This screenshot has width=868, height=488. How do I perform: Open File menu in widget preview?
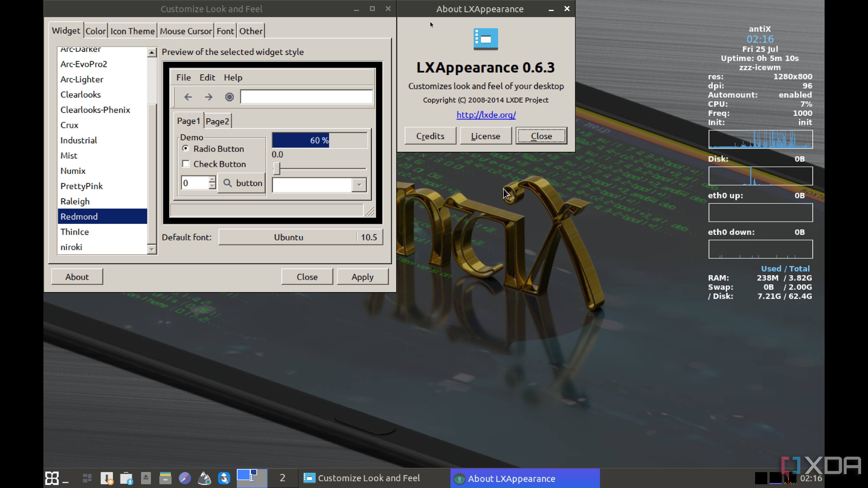tap(183, 77)
